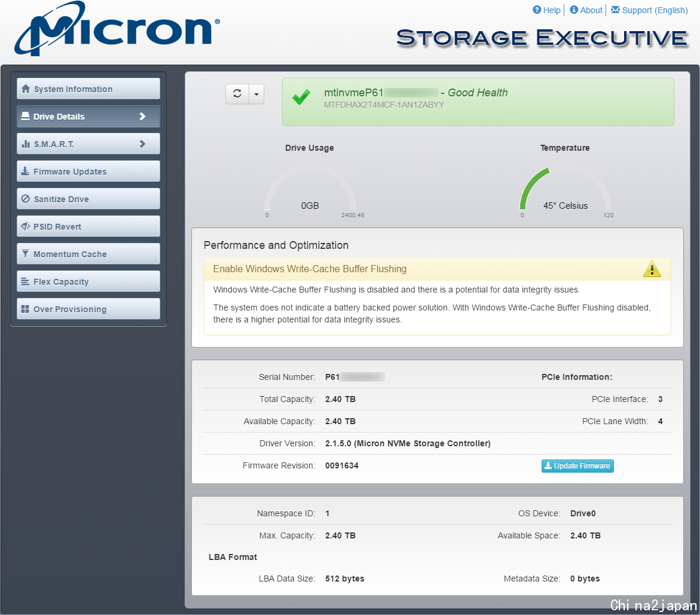Open Over Provisioning page
The image size is (700, 615).
coord(88,309)
